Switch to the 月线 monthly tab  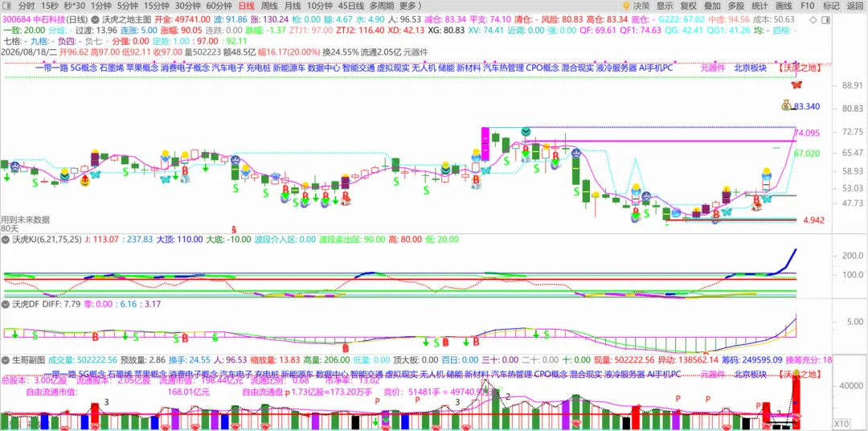point(293,6)
